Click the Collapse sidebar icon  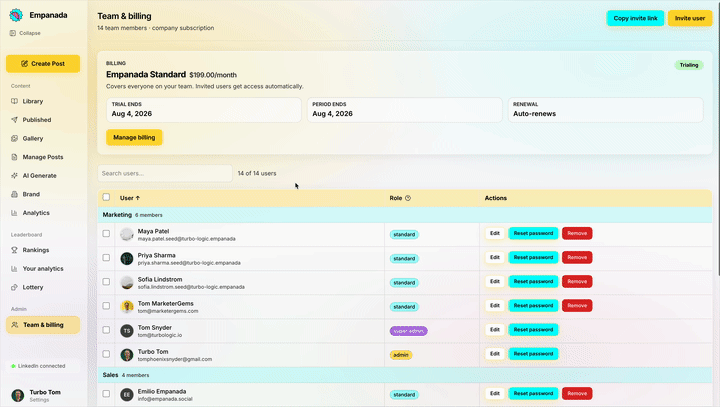pos(13,33)
